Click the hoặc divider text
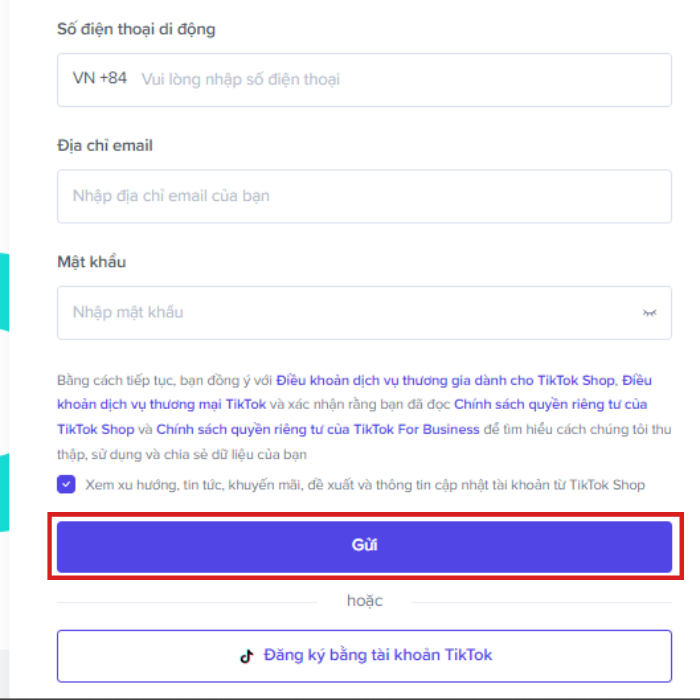 [x=364, y=601]
